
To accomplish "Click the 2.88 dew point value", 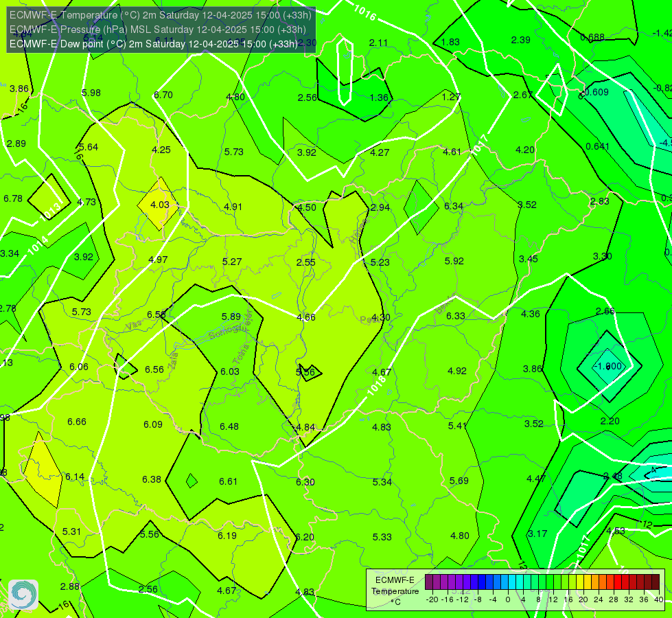I will click(x=70, y=586).
